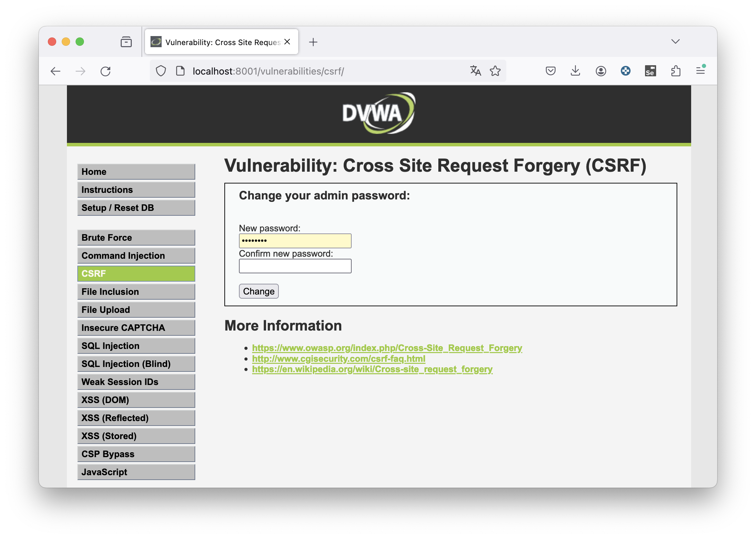Select Command Injection in sidebar
The width and height of the screenshot is (756, 539).
[x=136, y=256]
